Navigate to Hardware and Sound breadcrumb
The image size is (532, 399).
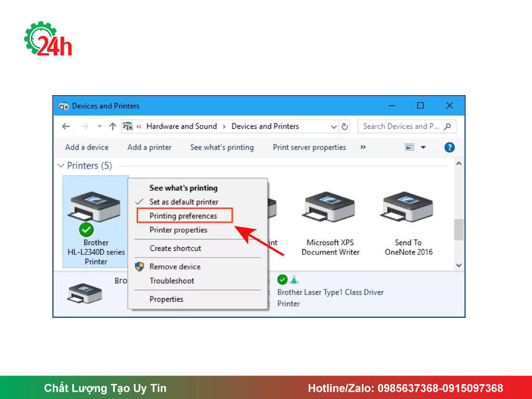click(x=181, y=127)
